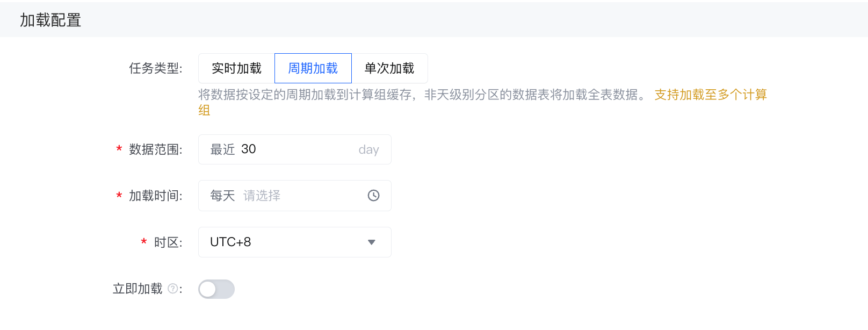Click the 加载配置 section header
This screenshot has height=330, width=868.
(x=50, y=20)
